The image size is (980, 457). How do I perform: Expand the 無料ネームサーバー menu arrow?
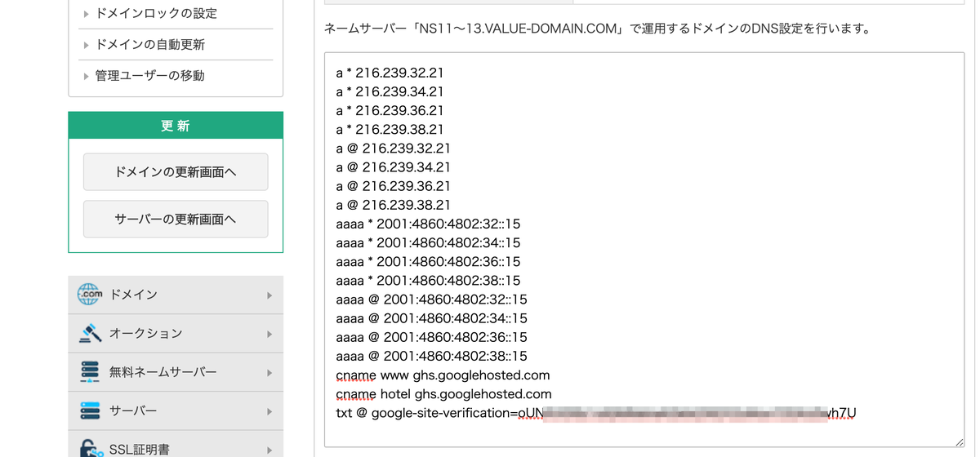[269, 373]
